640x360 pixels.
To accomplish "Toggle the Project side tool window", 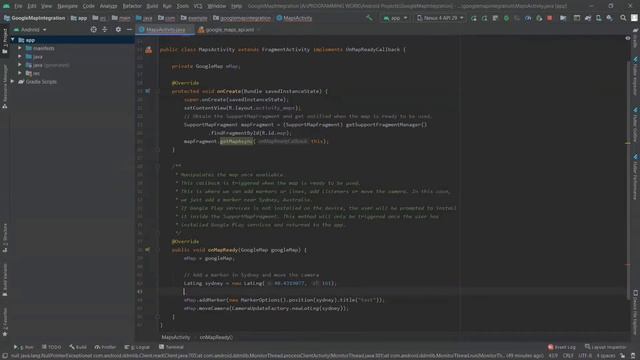I will click(x=5, y=41).
